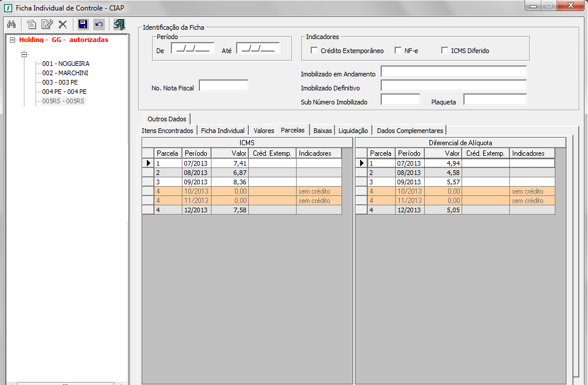Save using the floppy disk icon
Viewport: 588px width, 385px height.
(83, 24)
